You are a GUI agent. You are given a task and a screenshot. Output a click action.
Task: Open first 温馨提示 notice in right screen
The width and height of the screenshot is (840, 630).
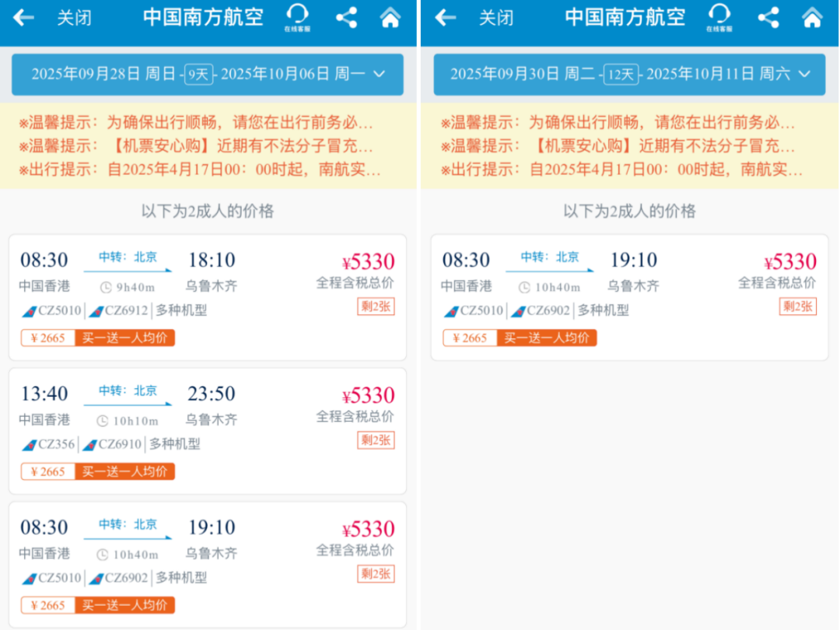618,123
